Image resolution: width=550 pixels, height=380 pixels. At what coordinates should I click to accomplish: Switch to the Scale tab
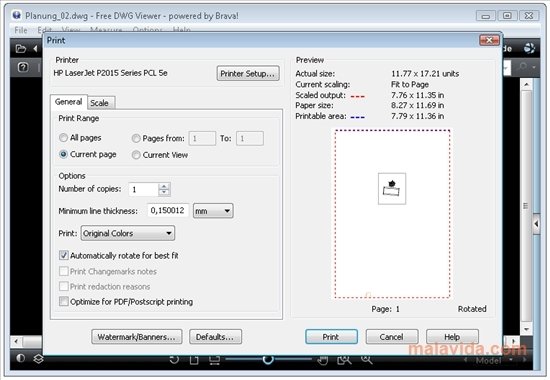point(100,103)
